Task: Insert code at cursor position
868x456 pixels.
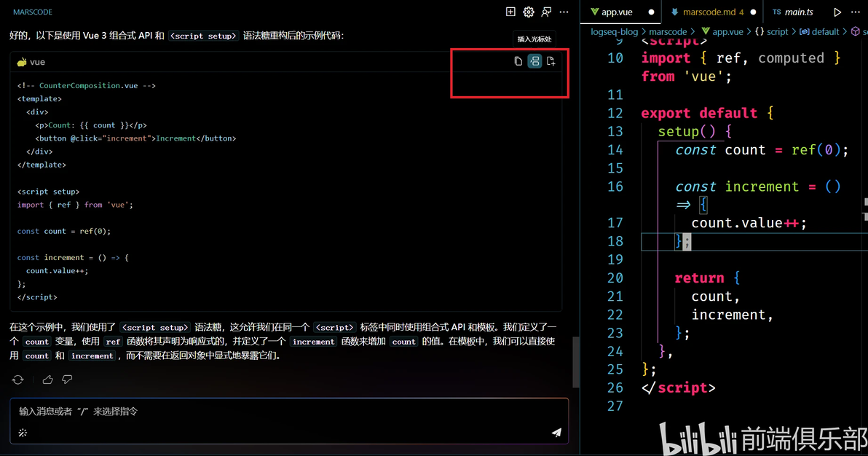Action: (x=534, y=61)
